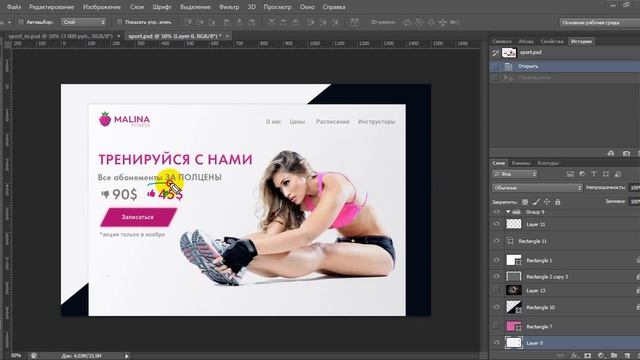Screen dimensions: 640x360
Task: Hide the Rectangle 11 layer
Action: tap(496, 241)
